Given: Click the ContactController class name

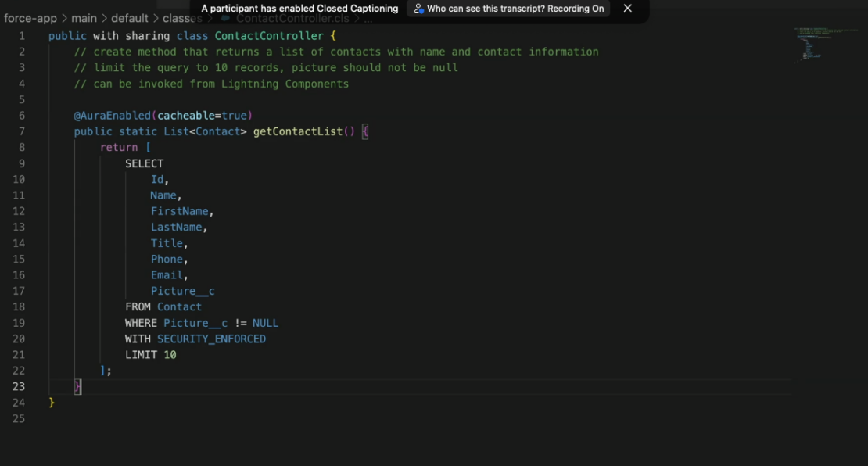Looking at the screenshot, I should click(x=269, y=36).
